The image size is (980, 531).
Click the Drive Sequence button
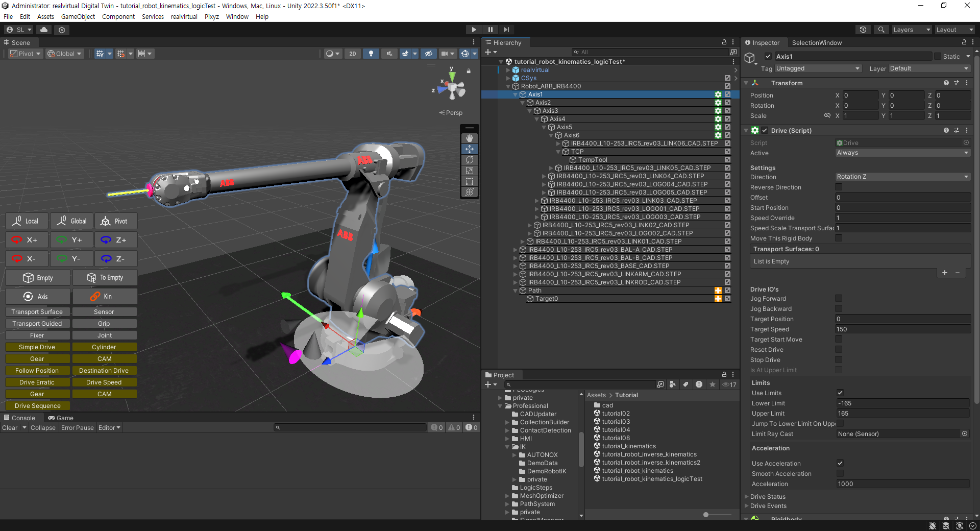point(37,406)
